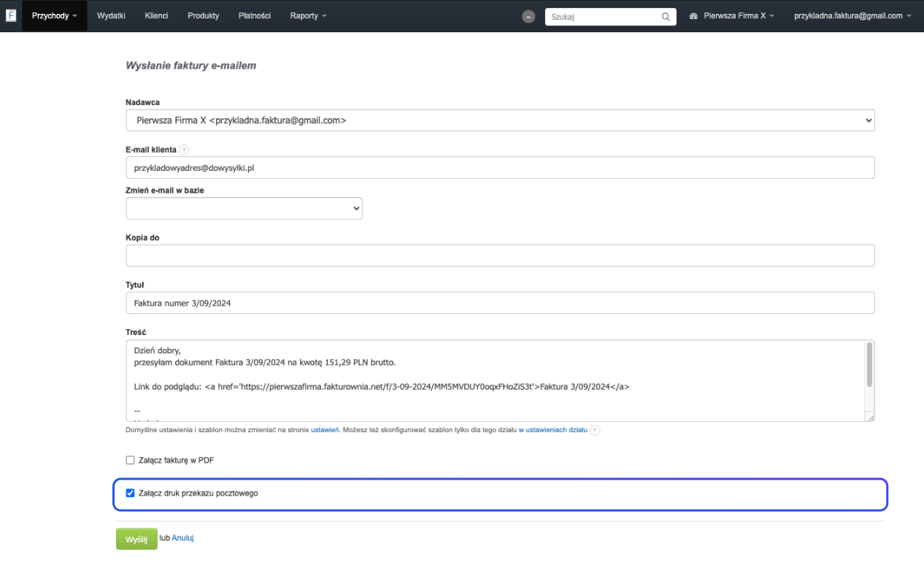
Task: Click help icon next to E-mail klienta
Action: click(x=184, y=150)
